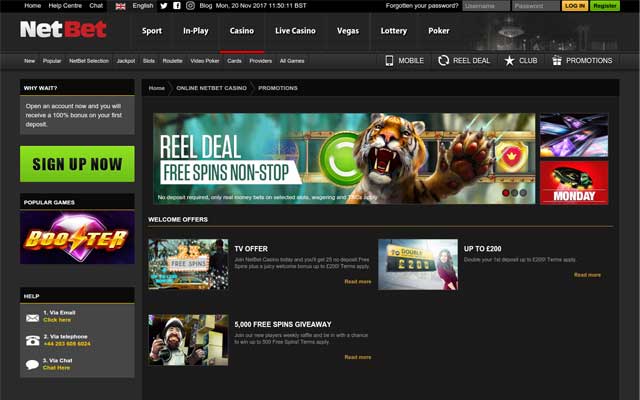Go to the Vegas section

(x=348, y=31)
